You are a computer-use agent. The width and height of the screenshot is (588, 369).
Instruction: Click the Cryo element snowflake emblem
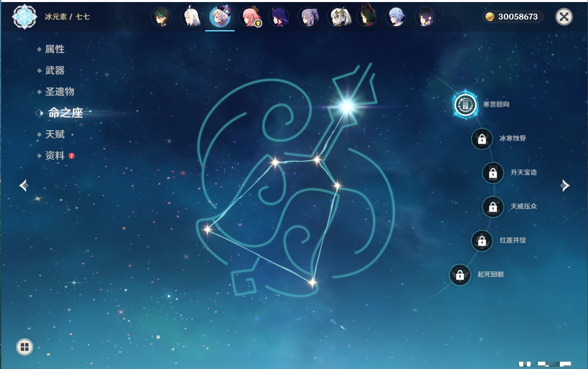pyautogui.click(x=25, y=17)
